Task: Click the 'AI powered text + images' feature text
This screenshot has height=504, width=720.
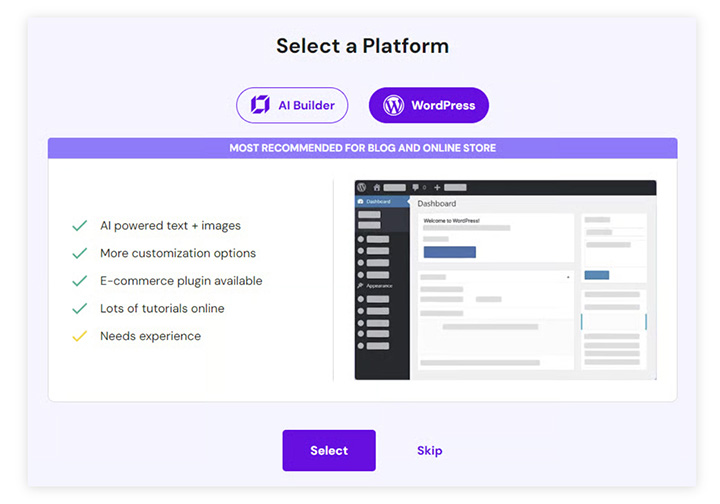Action: coord(170,226)
